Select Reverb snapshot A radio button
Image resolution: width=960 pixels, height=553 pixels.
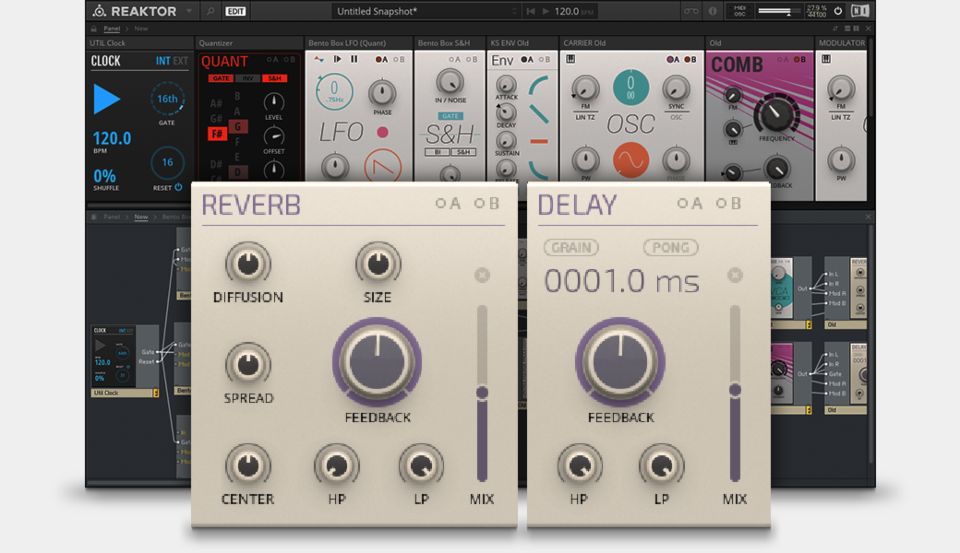tap(446, 204)
